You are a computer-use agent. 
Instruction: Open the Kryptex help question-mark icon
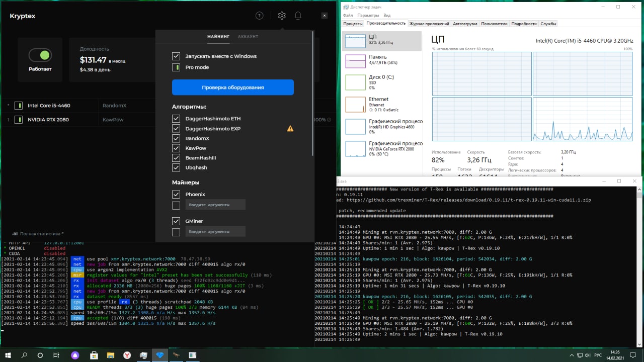point(259,16)
